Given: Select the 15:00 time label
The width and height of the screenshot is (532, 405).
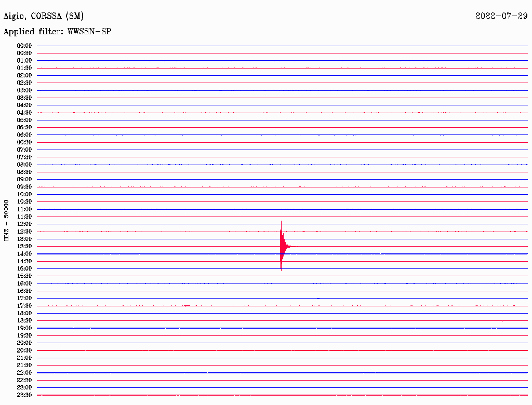Looking at the screenshot, I should [24, 268].
